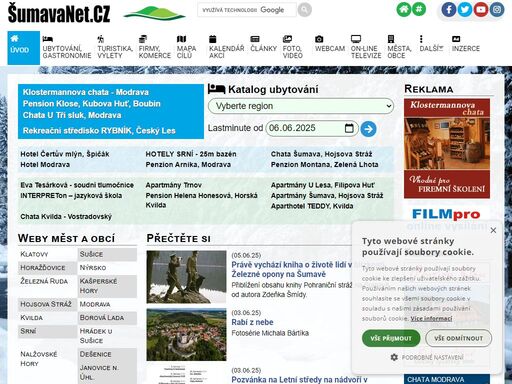Open Apartmány Trnov link
512x384 pixels.
tap(174, 185)
